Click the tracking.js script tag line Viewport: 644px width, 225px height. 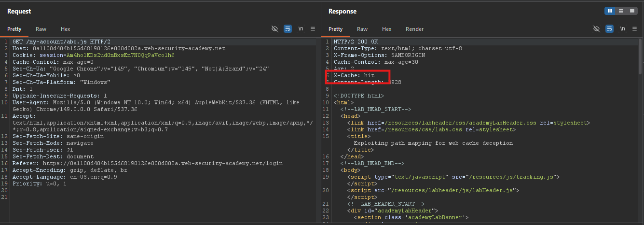coord(453,177)
